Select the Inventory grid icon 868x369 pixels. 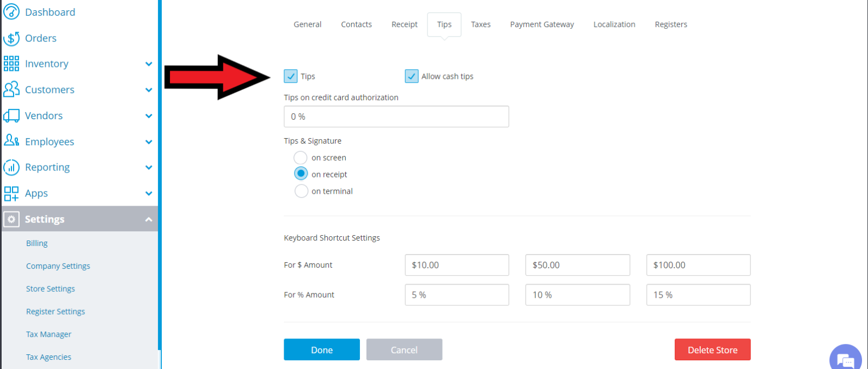[11, 64]
